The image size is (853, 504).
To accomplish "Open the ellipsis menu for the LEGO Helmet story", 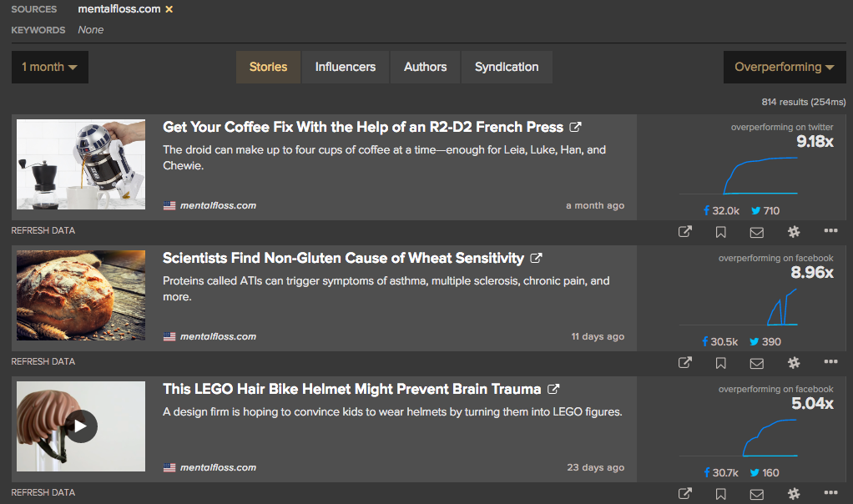I will point(830,492).
